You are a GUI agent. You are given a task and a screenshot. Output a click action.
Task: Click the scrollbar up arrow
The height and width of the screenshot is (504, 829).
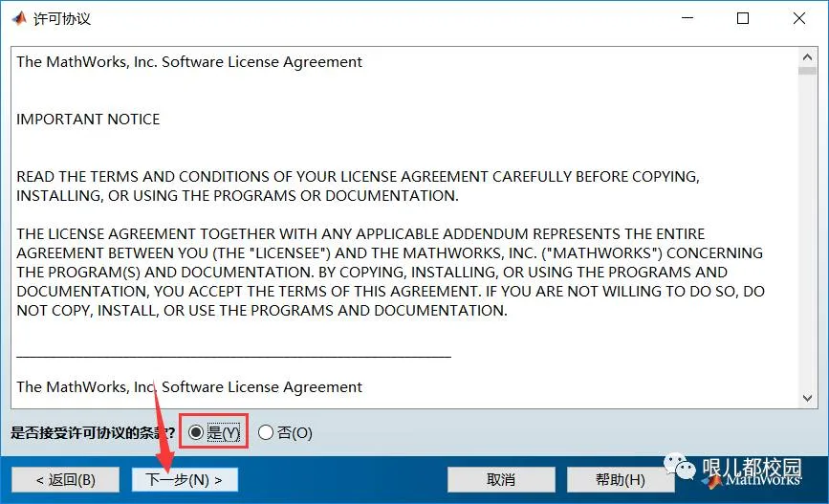coord(807,56)
